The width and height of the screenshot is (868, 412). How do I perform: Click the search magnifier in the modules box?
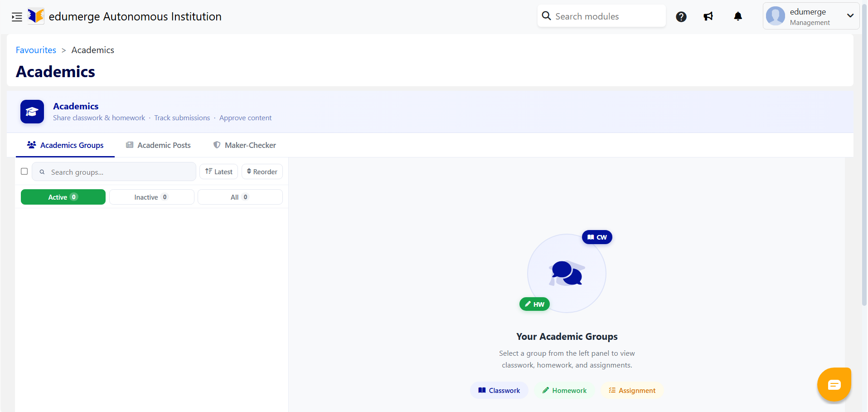click(x=547, y=16)
